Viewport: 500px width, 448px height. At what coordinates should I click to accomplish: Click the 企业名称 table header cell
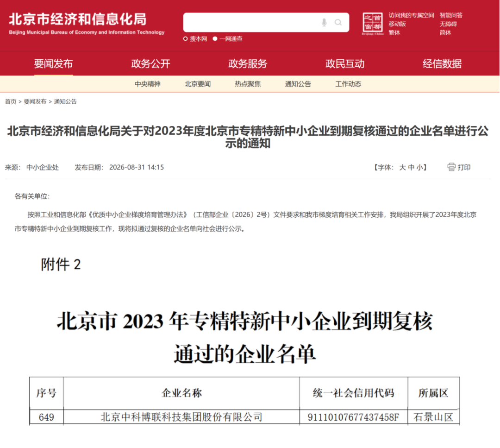(x=181, y=393)
